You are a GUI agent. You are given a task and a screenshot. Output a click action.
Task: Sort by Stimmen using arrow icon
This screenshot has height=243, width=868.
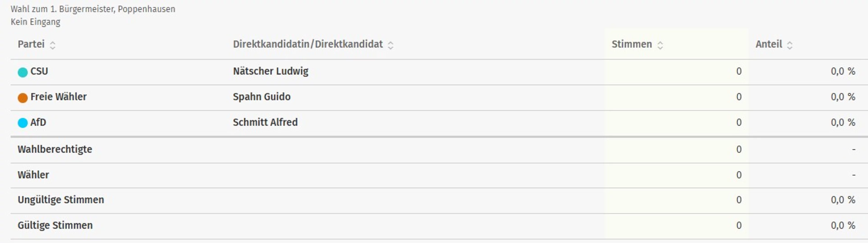[x=660, y=45]
